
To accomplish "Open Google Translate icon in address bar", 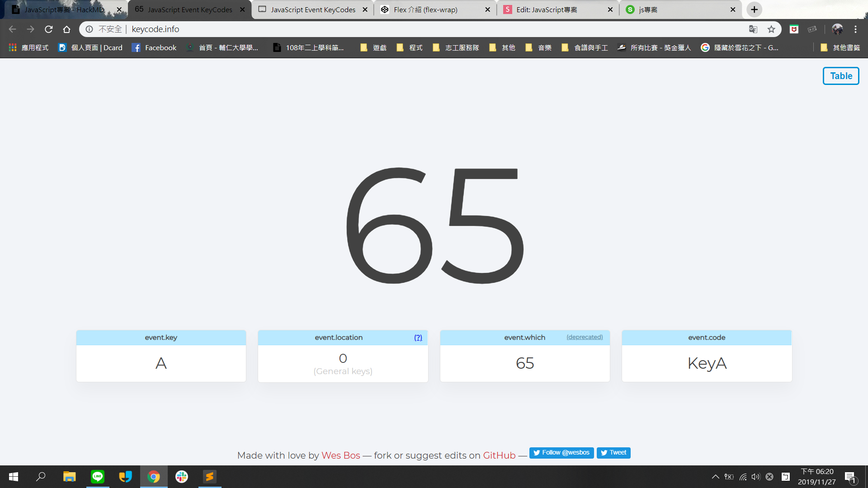I will (x=753, y=29).
